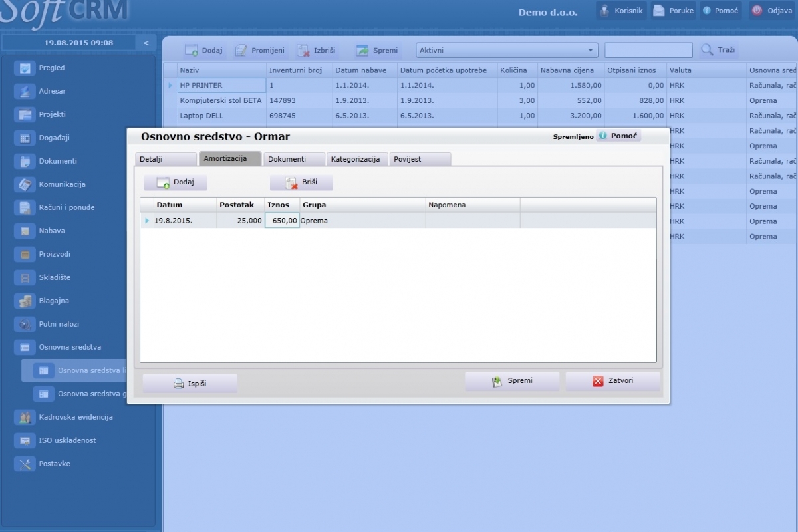Select the Laptop DELL row

tap(479, 116)
